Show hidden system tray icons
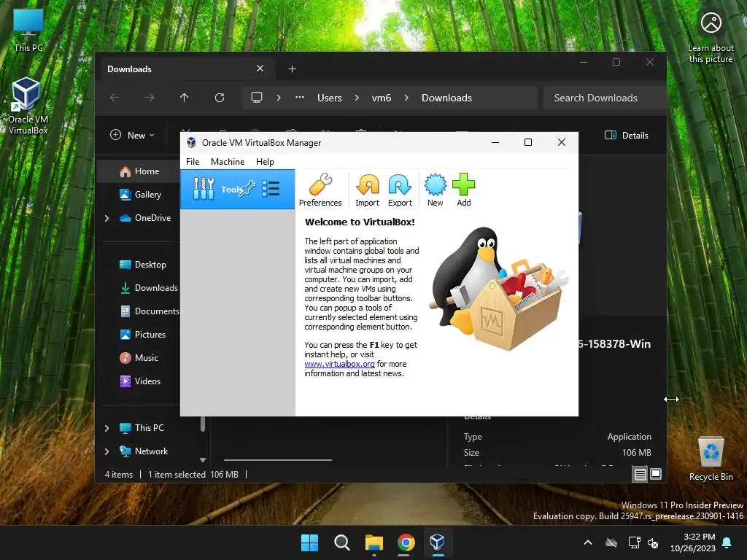This screenshot has height=560, width=747. tap(588, 542)
